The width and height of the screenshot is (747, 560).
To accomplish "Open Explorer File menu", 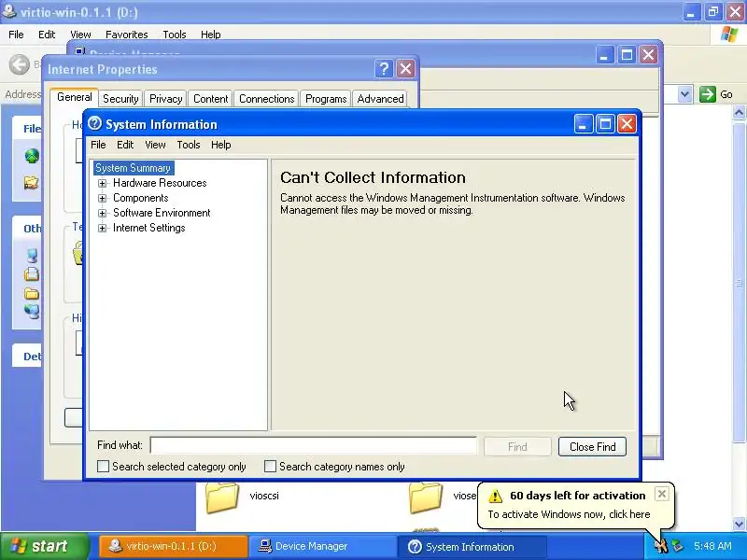I will 16,35.
